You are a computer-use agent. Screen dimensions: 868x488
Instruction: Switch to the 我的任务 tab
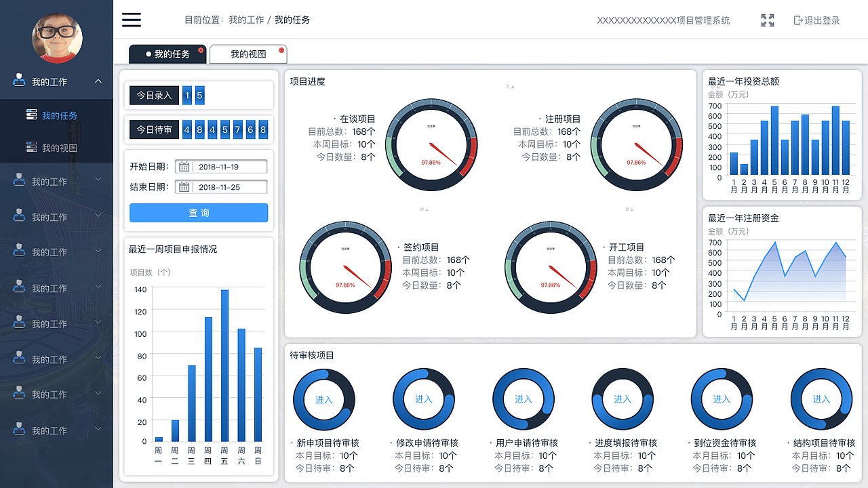tap(167, 54)
